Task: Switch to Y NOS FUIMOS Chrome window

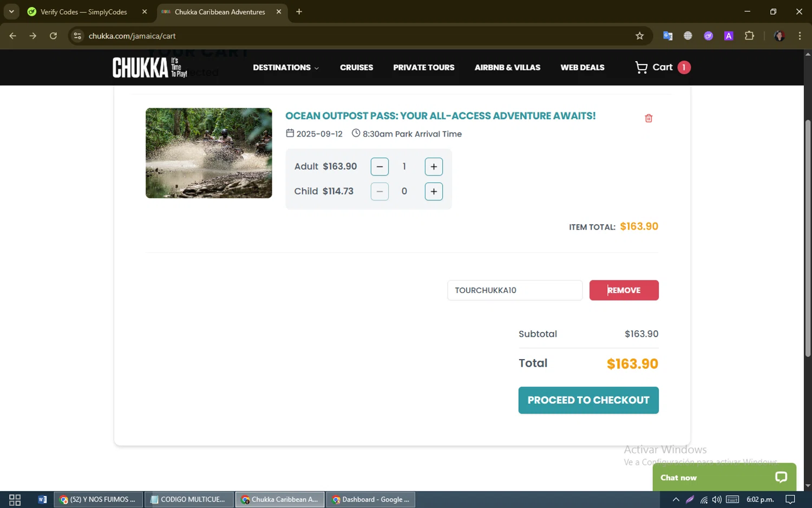Action: click(x=98, y=499)
